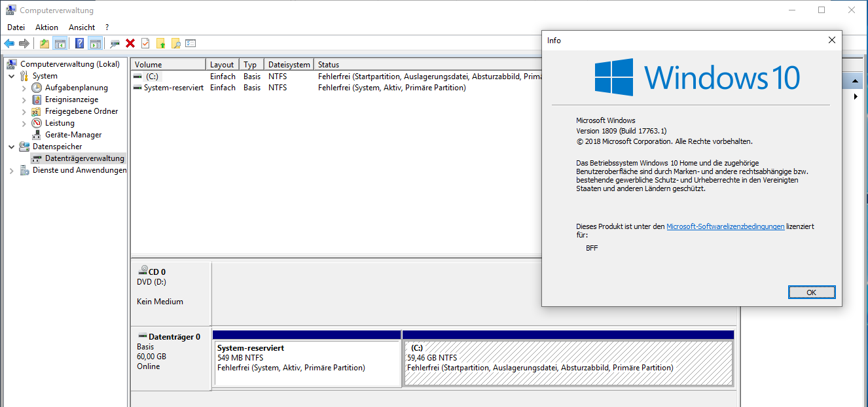
Task: Click the Computerverwaltung (Lokal) root icon
Action: 12,64
